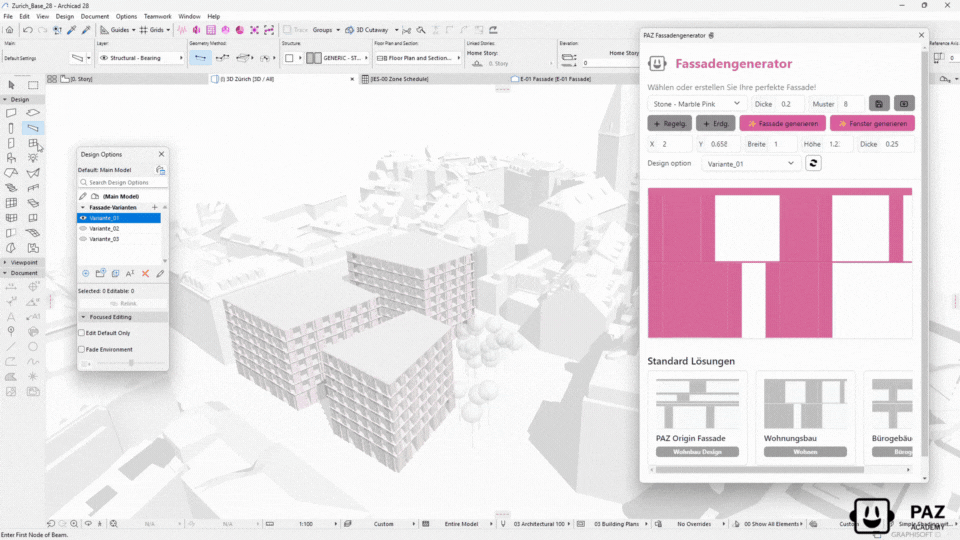This screenshot has height=540, width=960.
Task: Click the home icon in main toolbar
Action: [9, 30]
